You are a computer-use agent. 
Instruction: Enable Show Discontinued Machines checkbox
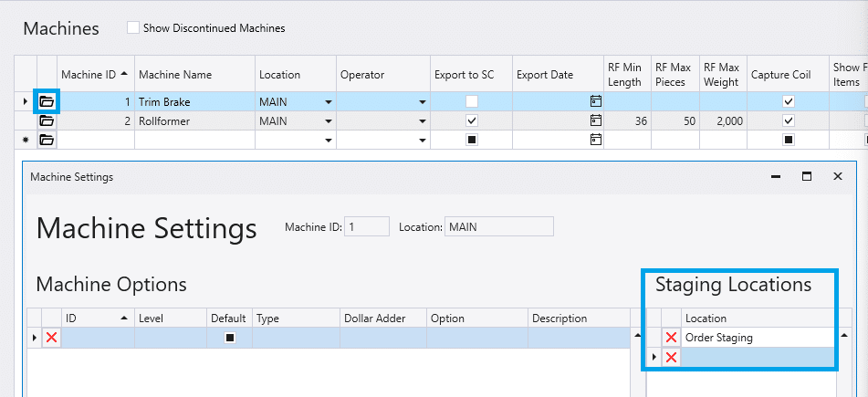pyautogui.click(x=133, y=28)
